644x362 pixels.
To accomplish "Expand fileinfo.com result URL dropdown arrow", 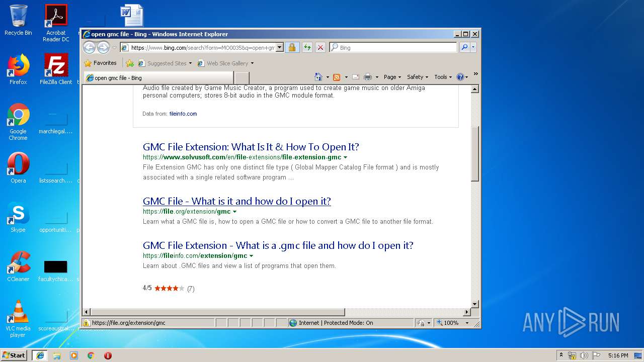I will [x=251, y=256].
